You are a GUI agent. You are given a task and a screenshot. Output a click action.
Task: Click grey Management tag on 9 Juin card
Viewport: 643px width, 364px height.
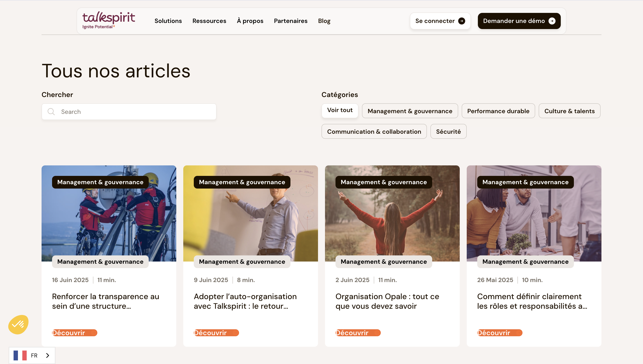point(242,262)
